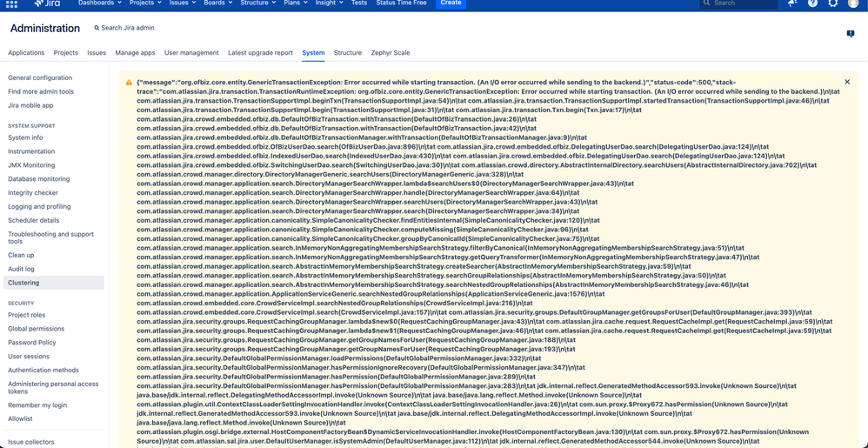Expand the Plans dropdown
The width and height of the screenshot is (868, 448).
coord(296,3)
